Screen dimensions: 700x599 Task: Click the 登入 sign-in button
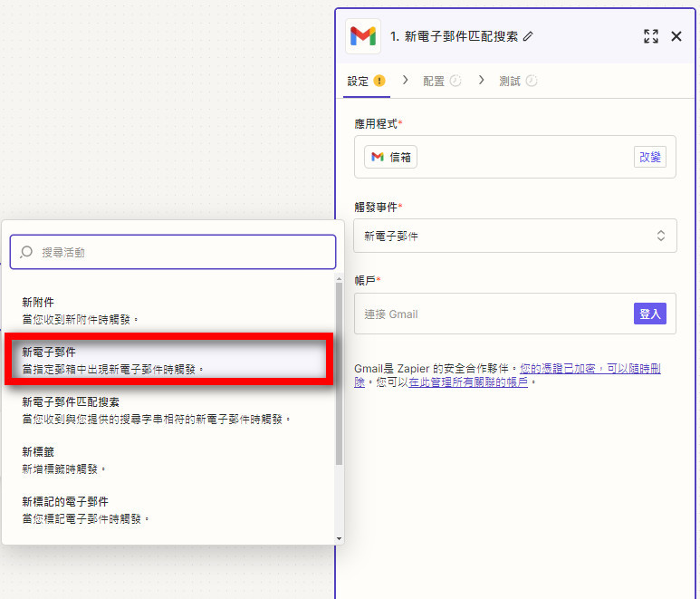(x=650, y=314)
